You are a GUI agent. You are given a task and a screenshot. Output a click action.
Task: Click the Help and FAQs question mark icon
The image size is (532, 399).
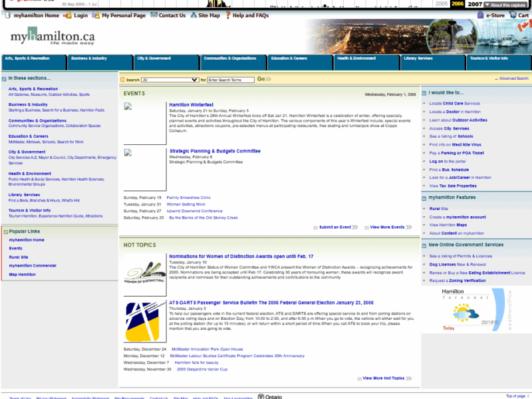[228, 15]
